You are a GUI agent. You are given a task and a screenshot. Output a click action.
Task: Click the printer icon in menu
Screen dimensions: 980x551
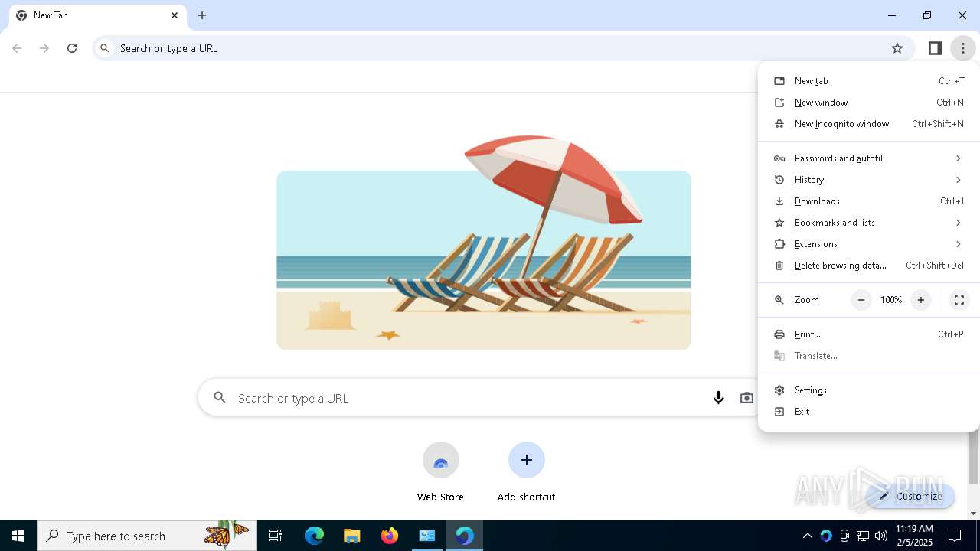tap(779, 334)
